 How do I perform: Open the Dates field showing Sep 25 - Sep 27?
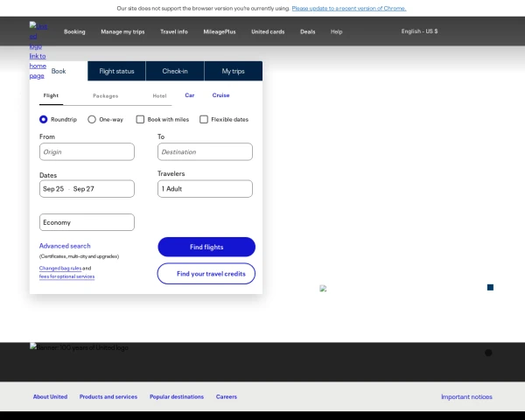(x=87, y=189)
